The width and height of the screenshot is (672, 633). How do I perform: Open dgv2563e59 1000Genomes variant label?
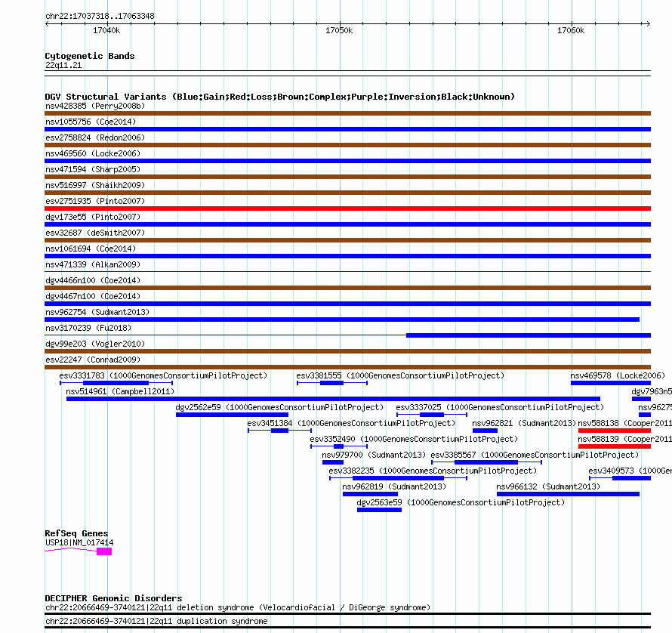click(x=461, y=502)
